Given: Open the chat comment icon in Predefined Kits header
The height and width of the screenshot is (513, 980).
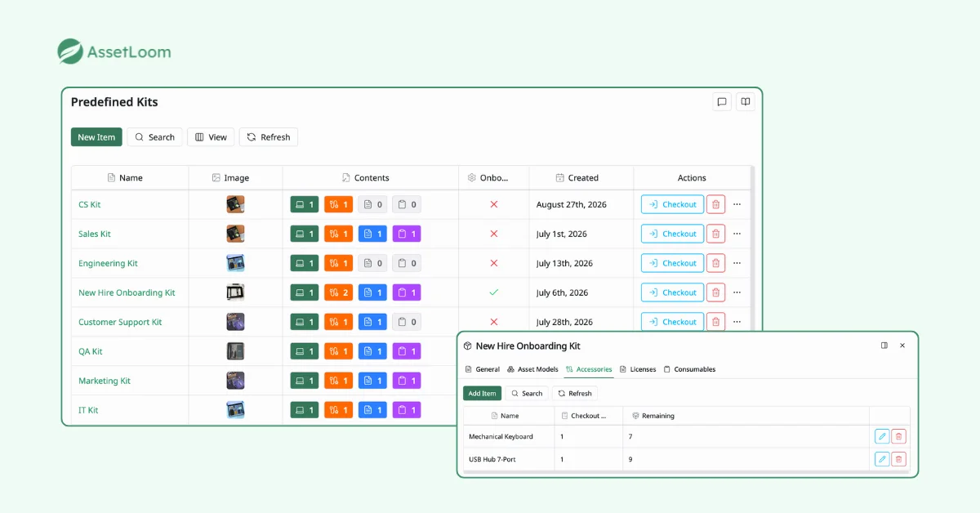Looking at the screenshot, I should coord(722,102).
